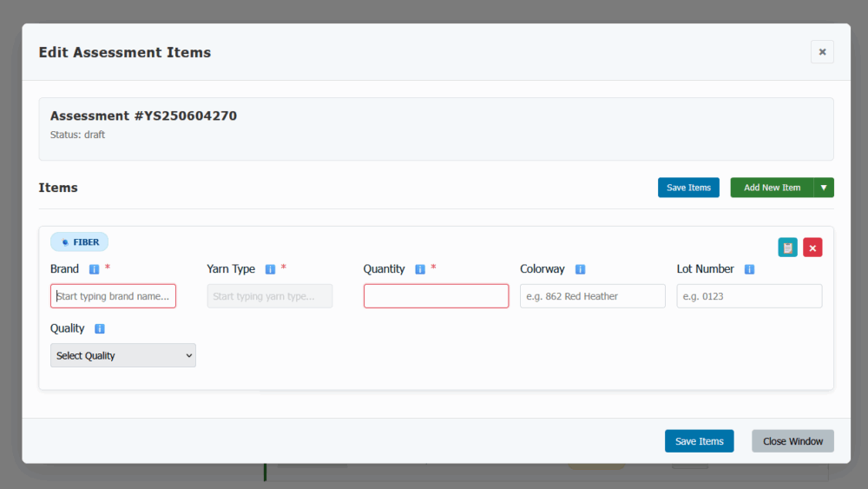868x489 pixels.
Task: Delete the item with the red X icon
Action: [x=812, y=248]
